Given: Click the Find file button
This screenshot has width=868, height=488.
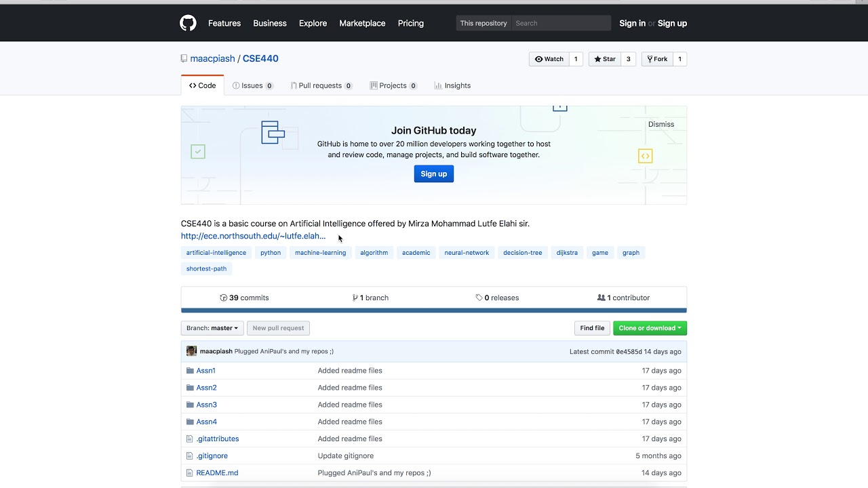Looking at the screenshot, I should pos(592,328).
